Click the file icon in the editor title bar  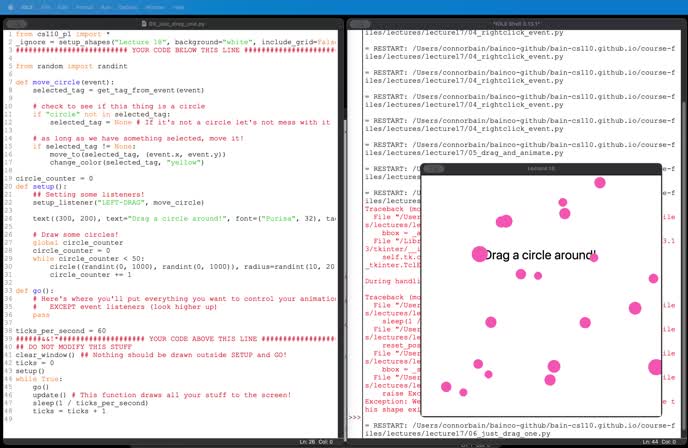tap(143, 24)
